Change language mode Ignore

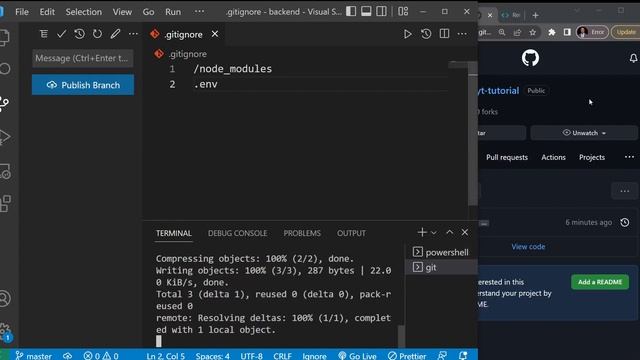tap(314, 356)
